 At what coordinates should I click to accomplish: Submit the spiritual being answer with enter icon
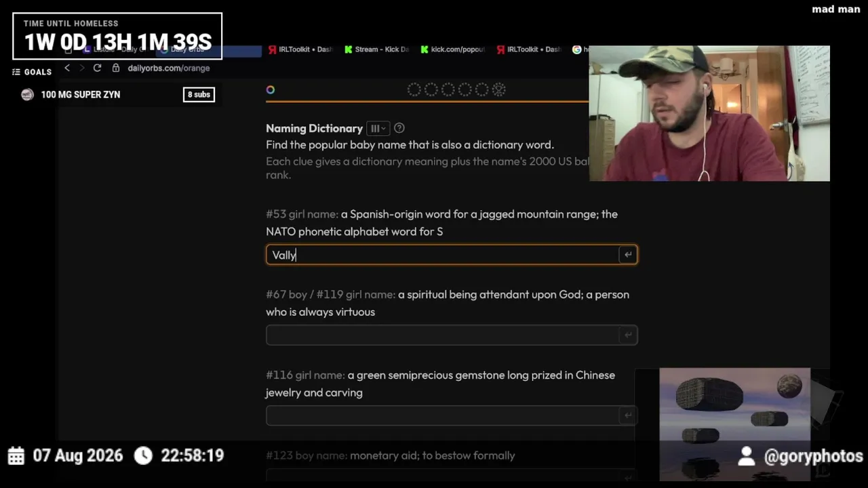[x=628, y=335]
